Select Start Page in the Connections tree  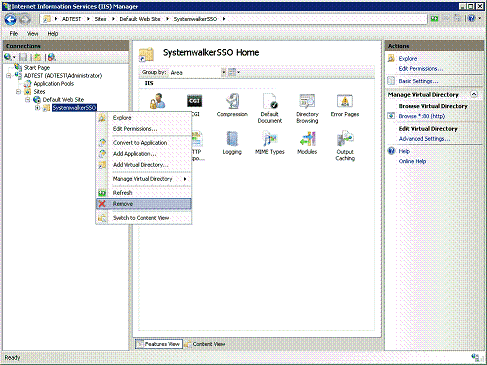(37, 68)
